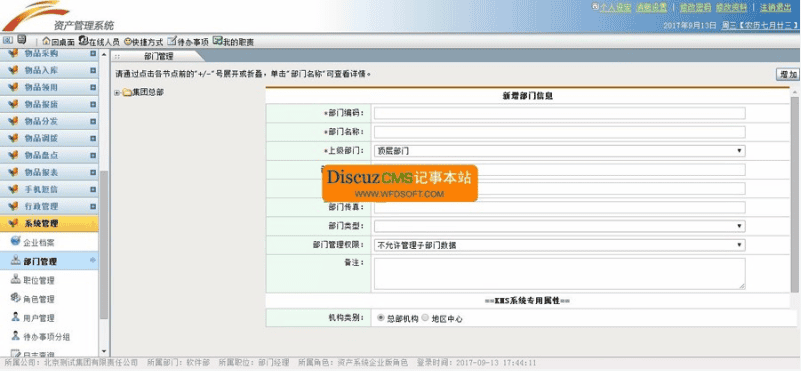Screen dimensions: 801x371
Task: Click the form's right vertical scrollbar
Action: pos(794,194)
